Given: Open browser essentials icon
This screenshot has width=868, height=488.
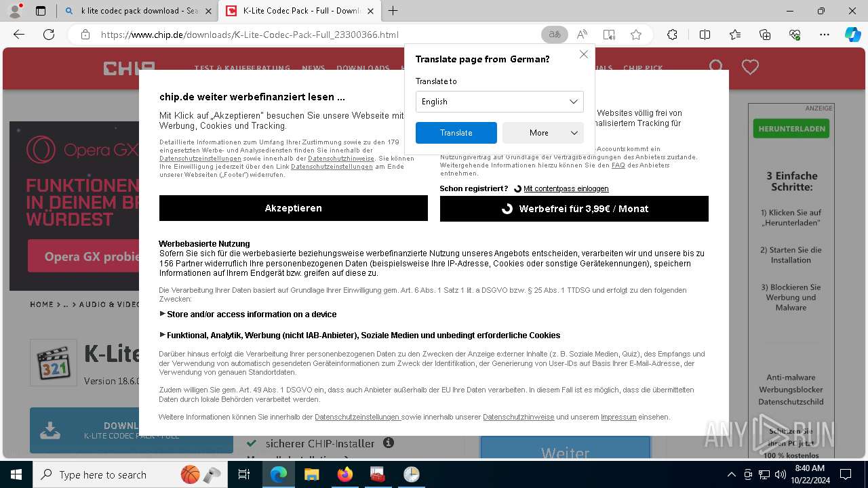Looking at the screenshot, I should click(795, 35).
